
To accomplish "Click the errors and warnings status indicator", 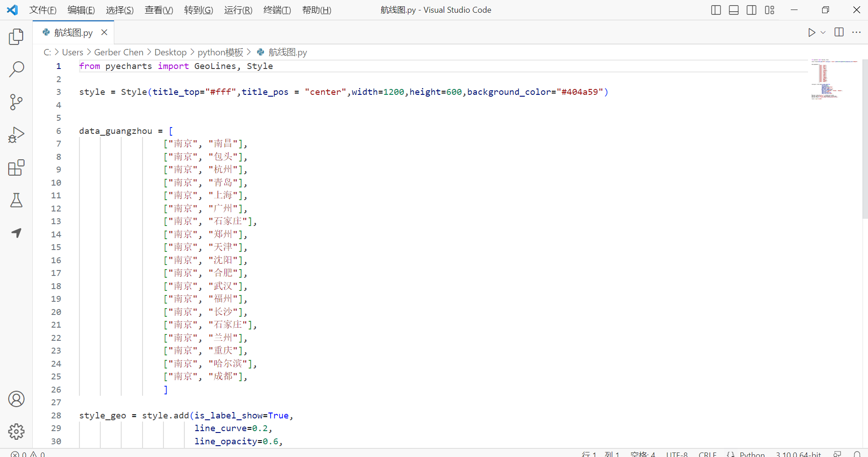I will click(28, 454).
